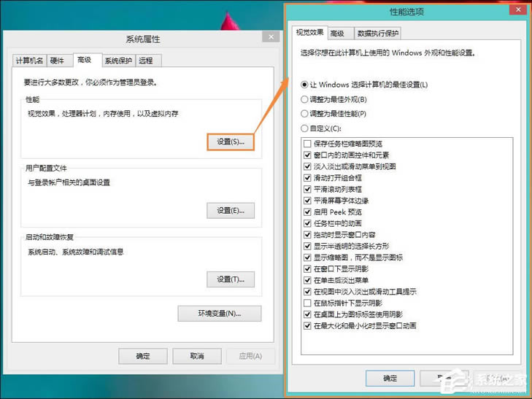Click 系统启动、系统故障和调试信息 text
Viewport: 532px width, 399px height.
point(75,252)
